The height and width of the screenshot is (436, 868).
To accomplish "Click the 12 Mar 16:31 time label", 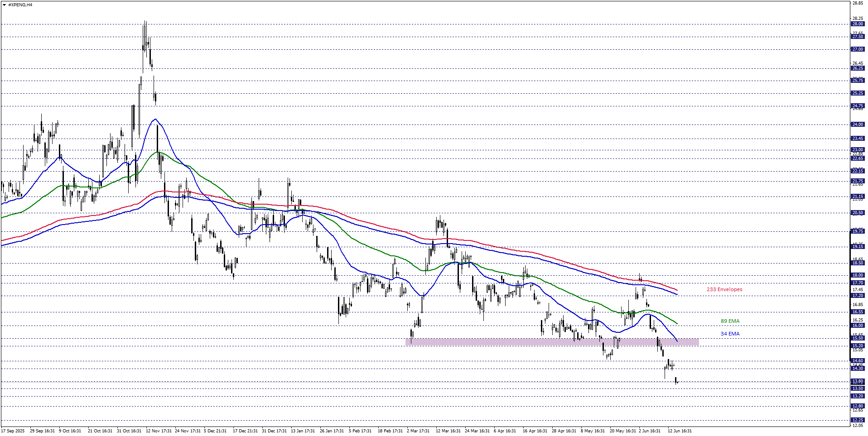I will [x=448, y=431].
